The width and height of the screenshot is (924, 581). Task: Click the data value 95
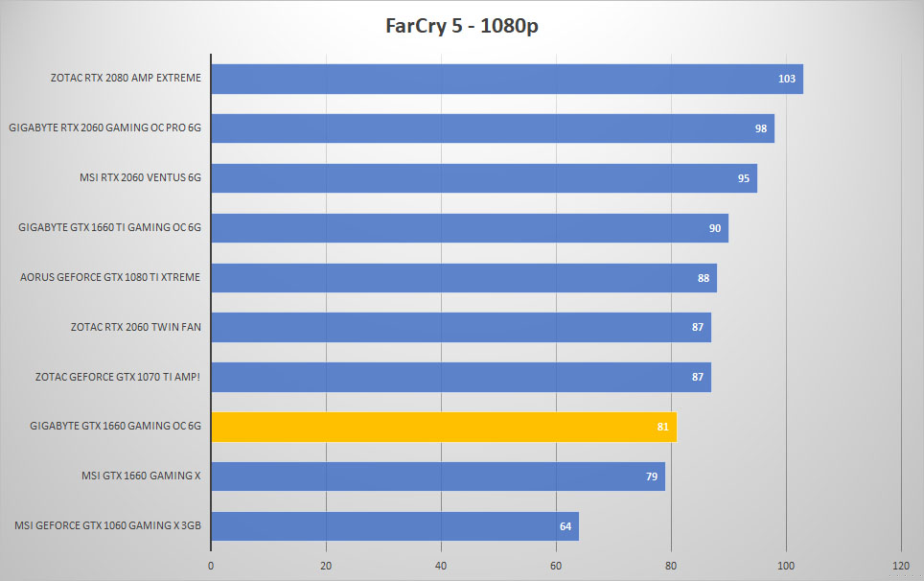point(744,178)
